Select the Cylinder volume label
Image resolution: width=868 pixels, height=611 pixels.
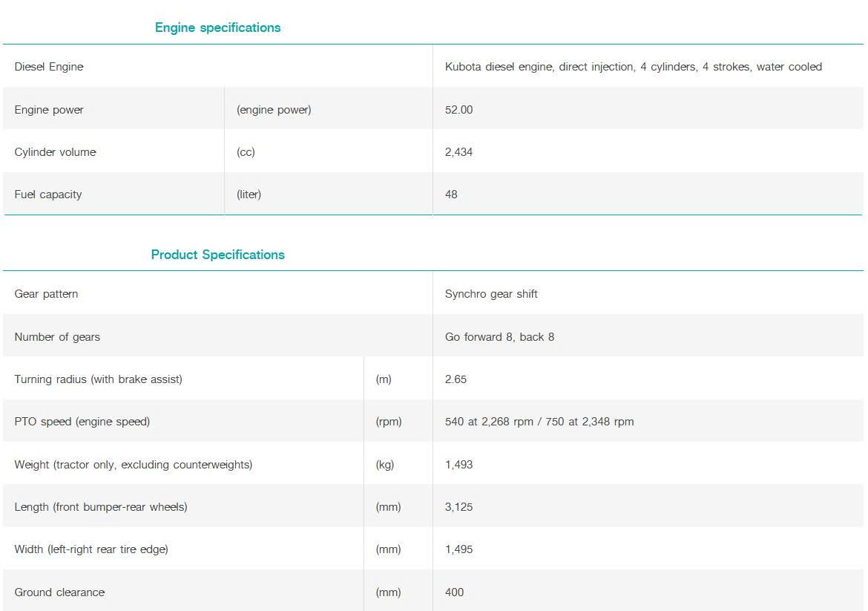pyautogui.click(x=55, y=152)
